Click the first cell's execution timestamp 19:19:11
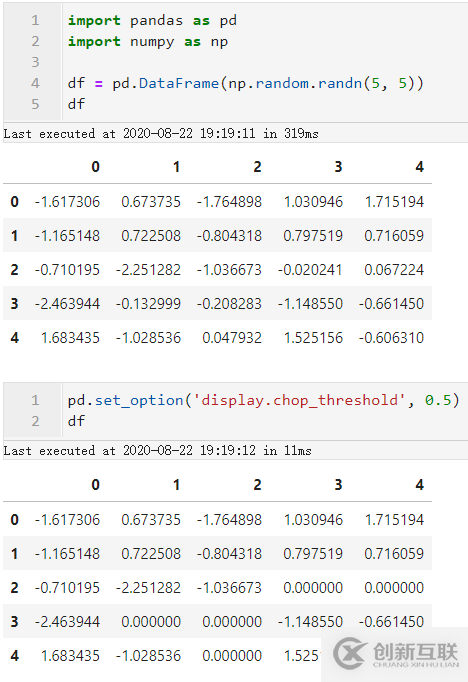Viewport: 468px width, 682px height. 227,134
